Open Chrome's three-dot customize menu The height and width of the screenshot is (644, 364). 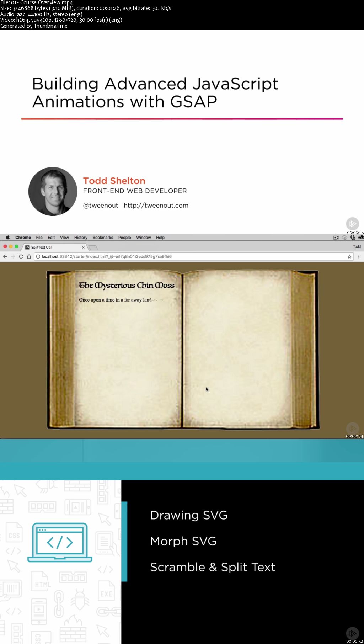point(359,256)
